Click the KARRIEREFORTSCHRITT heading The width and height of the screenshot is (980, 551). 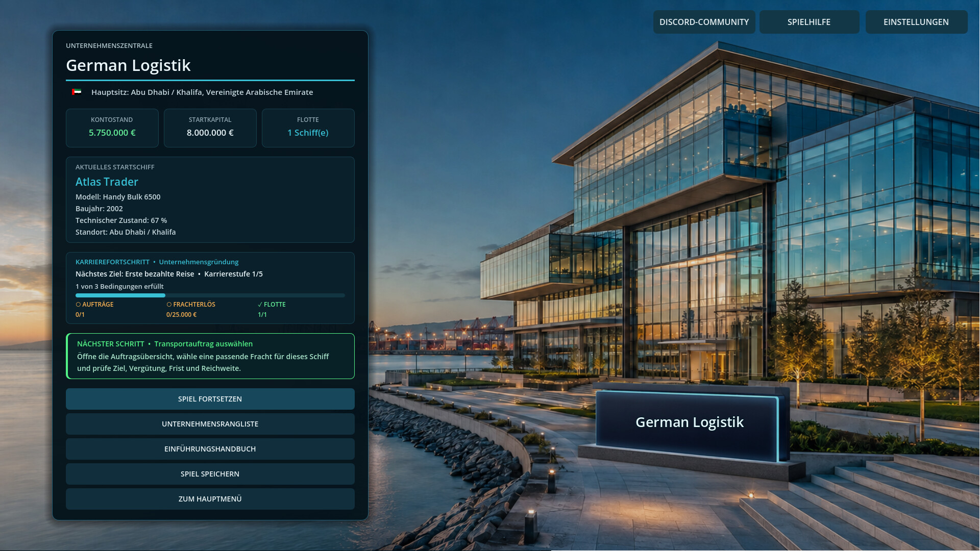point(112,262)
